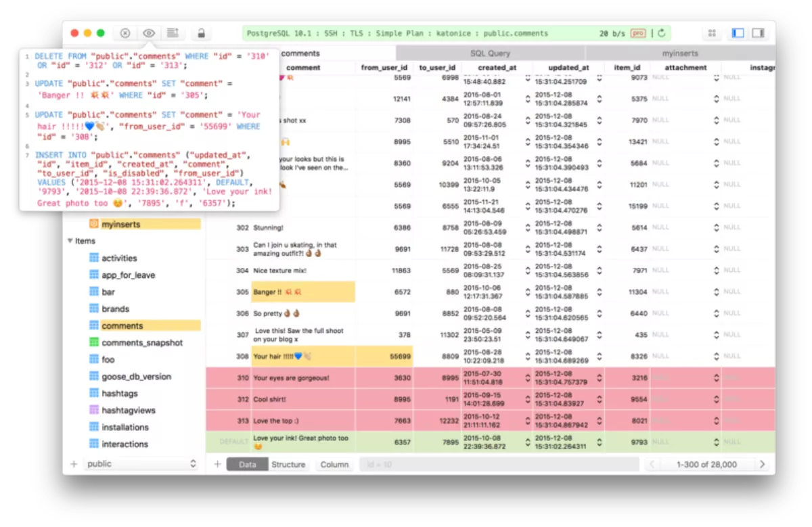The image size is (812, 527).
Task: Click the comments_snapshot green table icon
Action: (94, 342)
